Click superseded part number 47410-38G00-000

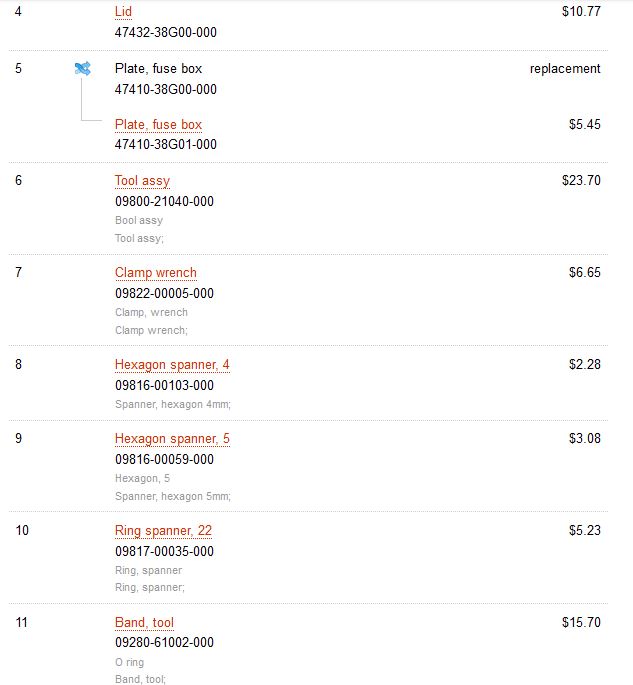pos(166,89)
